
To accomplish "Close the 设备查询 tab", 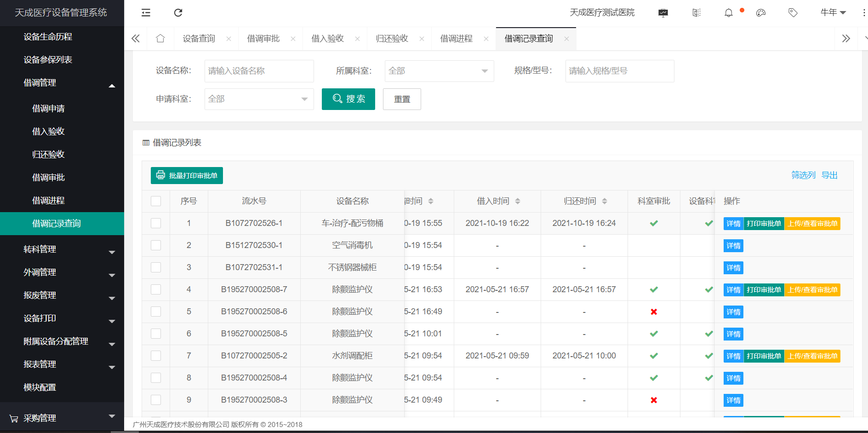I will 228,39.
